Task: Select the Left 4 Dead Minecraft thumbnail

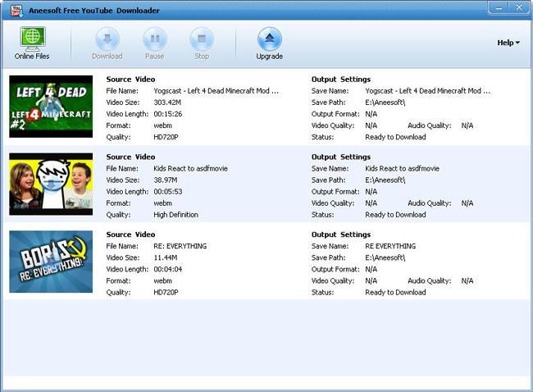Action: point(51,107)
